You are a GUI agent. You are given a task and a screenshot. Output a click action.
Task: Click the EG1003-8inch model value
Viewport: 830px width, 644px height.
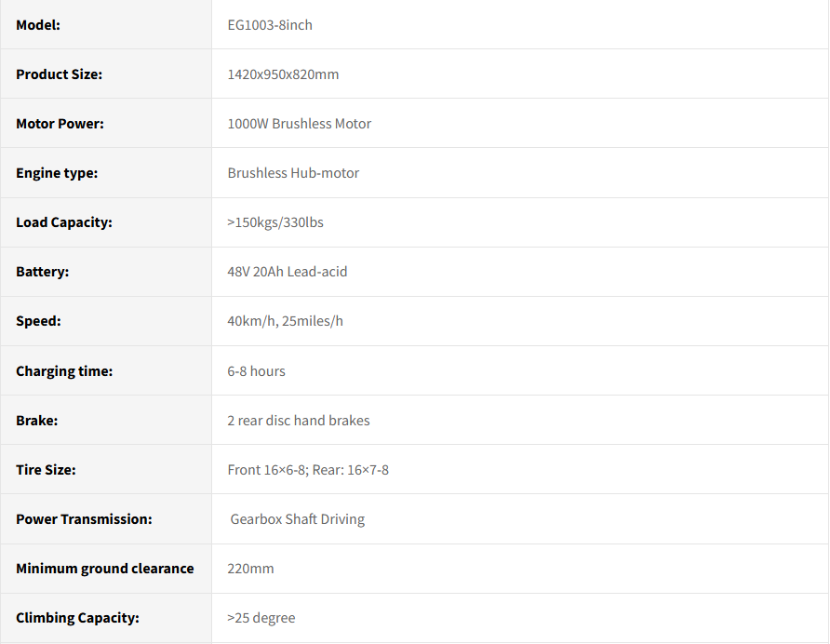coord(270,25)
